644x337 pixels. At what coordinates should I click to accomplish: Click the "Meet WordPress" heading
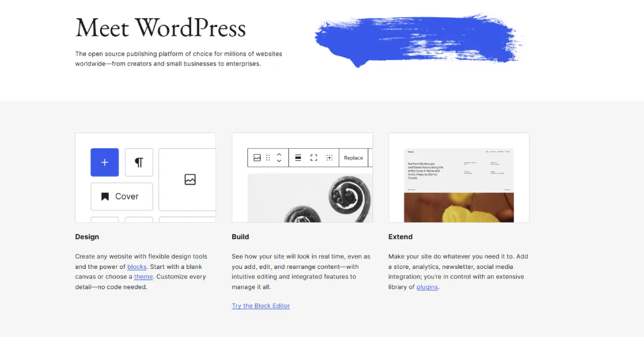point(160,28)
